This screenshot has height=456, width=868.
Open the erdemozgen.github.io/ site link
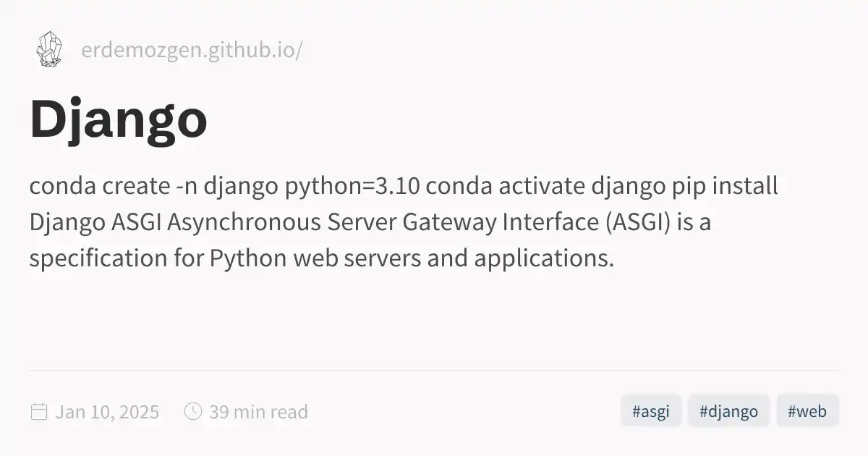tap(192, 51)
